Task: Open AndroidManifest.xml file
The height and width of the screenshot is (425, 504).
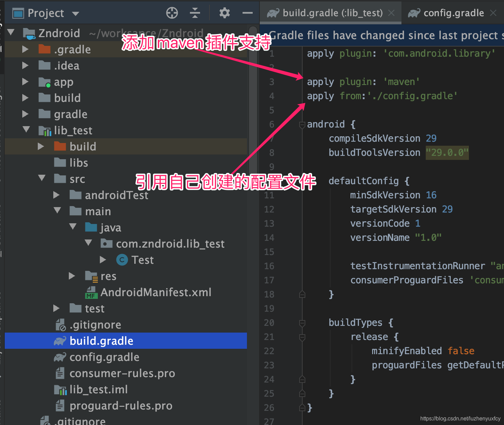Action: pos(148,292)
